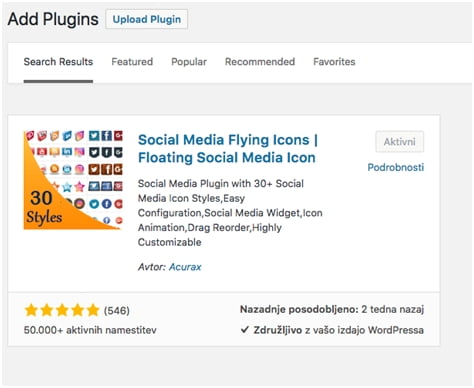Switch to the Featured tab
The width and height of the screenshot is (474, 388).
click(x=132, y=62)
